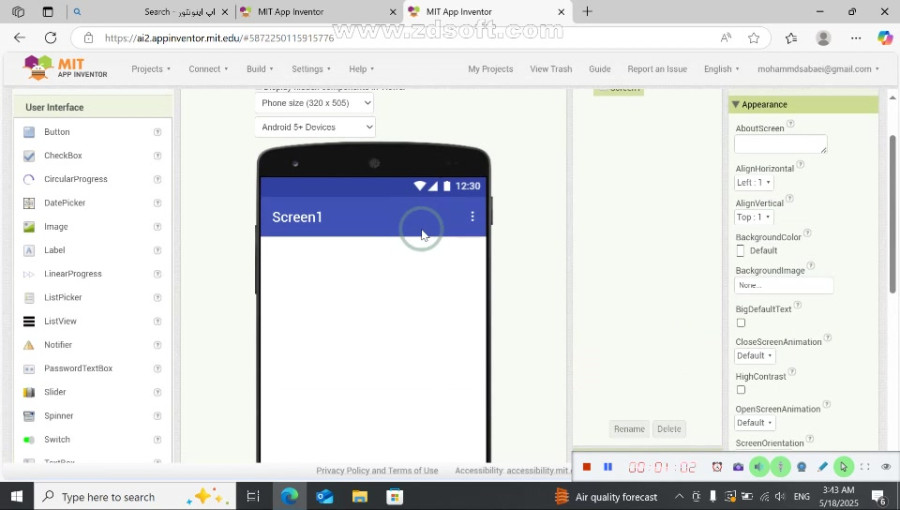
Task: Toggle recorder speaker audio button
Action: point(759,467)
